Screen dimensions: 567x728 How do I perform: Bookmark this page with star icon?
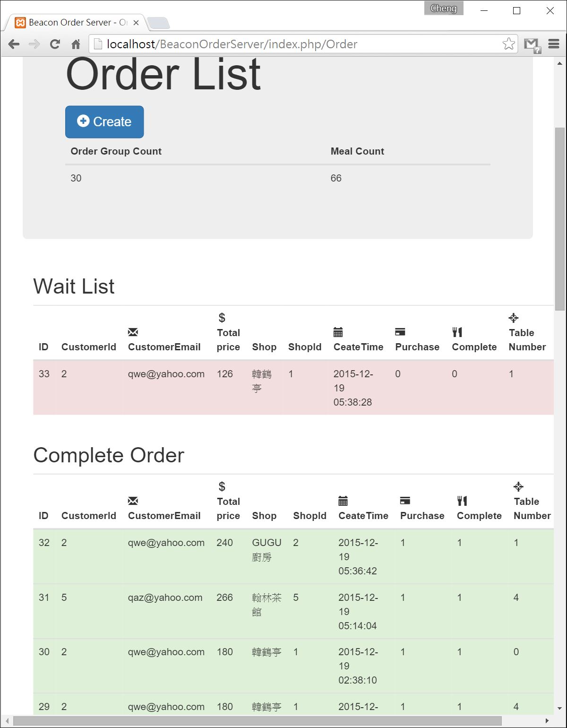509,44
